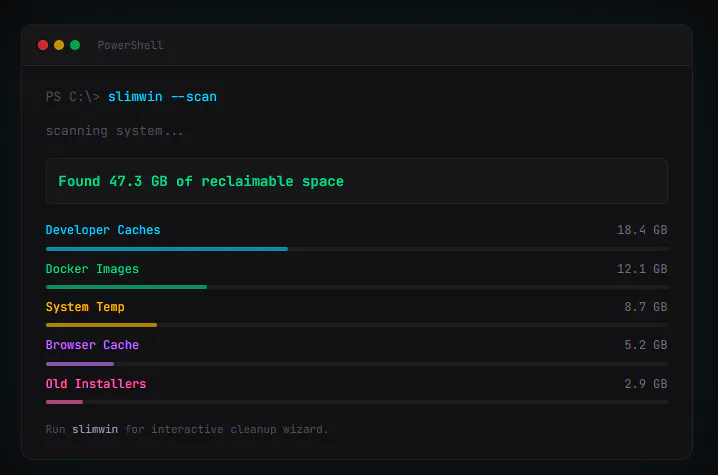Click the green maximize dot
This screenshot has width=718, height=475.
pyautogui.click(x=75, y=45)
